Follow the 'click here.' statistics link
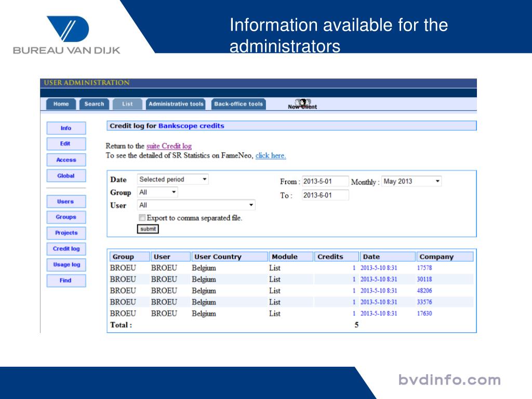 (270, 155)
